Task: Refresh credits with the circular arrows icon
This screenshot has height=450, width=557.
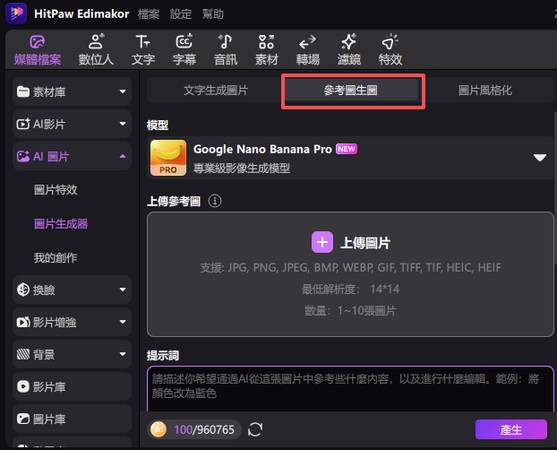Action: click(255, 429)
